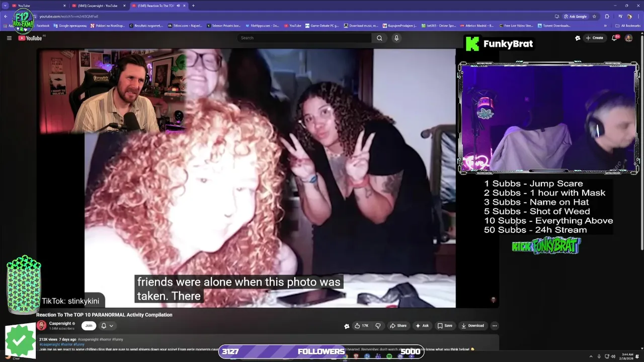Mute the tab via its speaker icon
644x362 pixels.
(x=178, y=6)
